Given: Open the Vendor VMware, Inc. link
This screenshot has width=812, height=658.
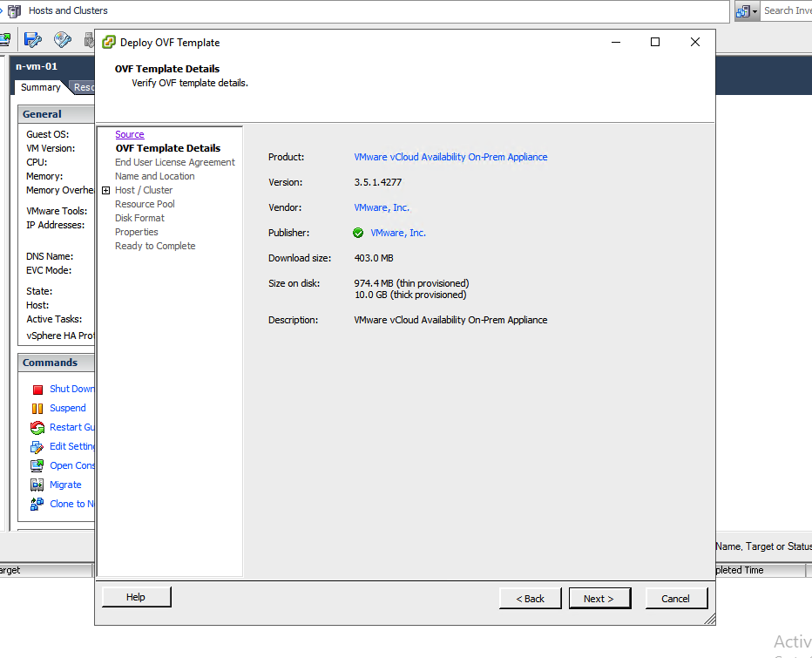Looking at the screenshot, I should pyautogui.click(x=382, y=207).
